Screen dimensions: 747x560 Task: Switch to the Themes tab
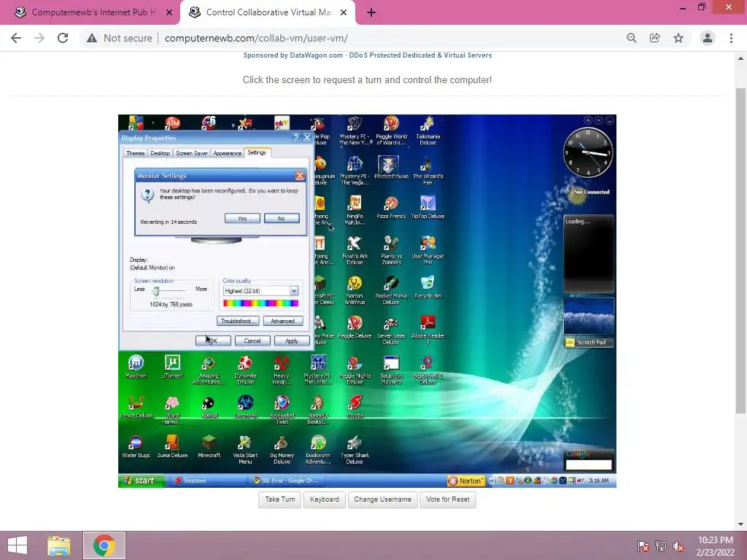[135, 153]
